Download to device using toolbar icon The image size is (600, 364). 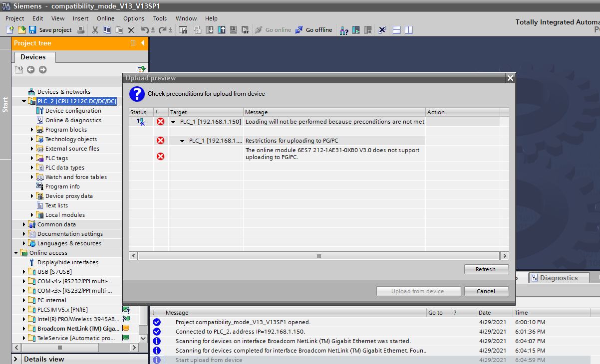pos(210,30)
